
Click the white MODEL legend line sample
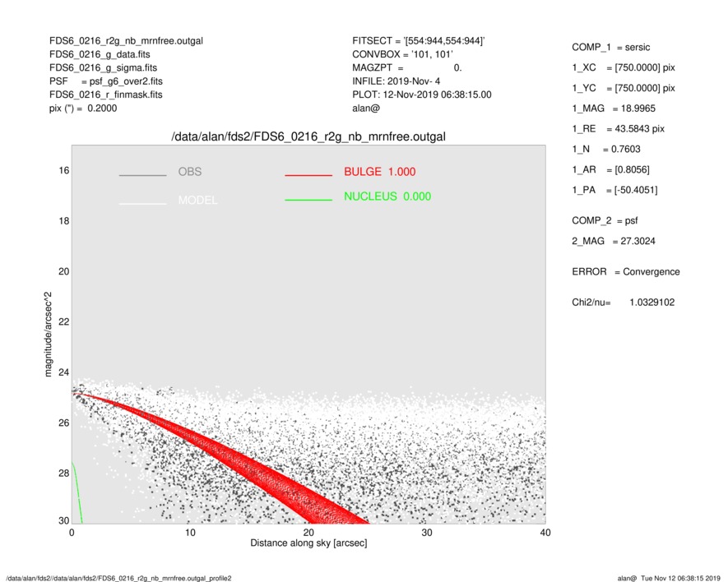point(142,204)
